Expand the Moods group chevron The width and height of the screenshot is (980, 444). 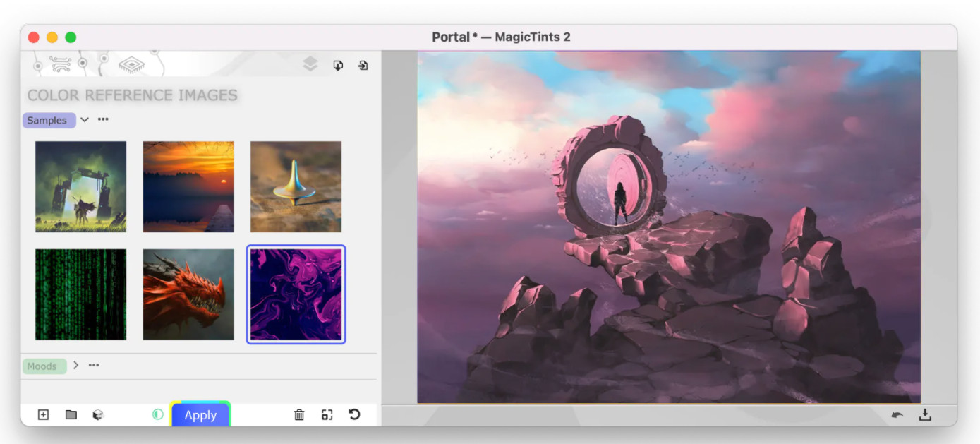point(75,365)
